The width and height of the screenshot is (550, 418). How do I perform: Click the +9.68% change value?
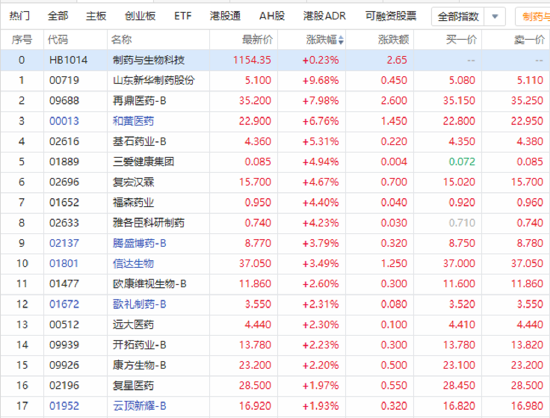click(x=321, y=80)
